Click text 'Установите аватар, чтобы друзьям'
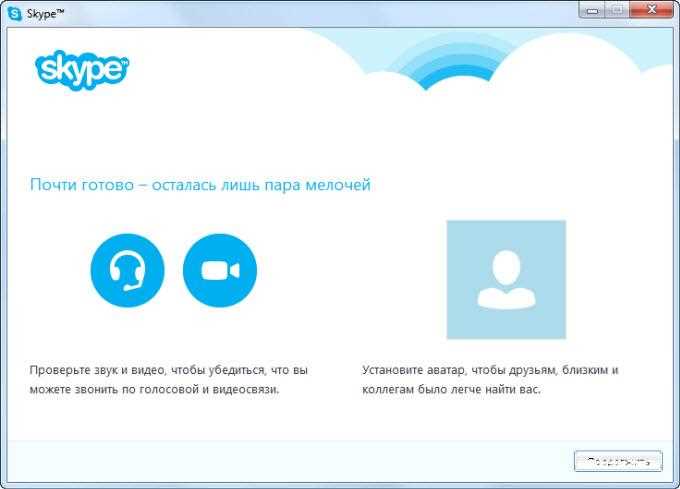 459,370
